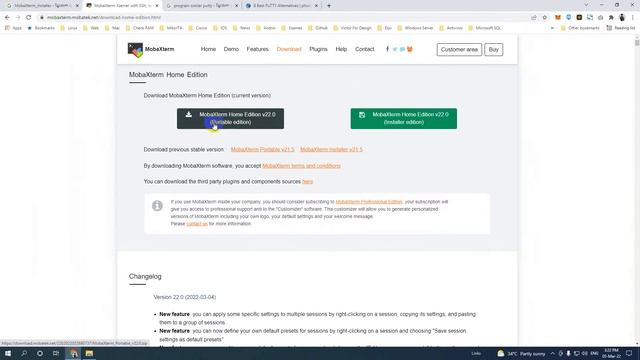
Task: Open Cortana from the taskbar
Action: 40,353
